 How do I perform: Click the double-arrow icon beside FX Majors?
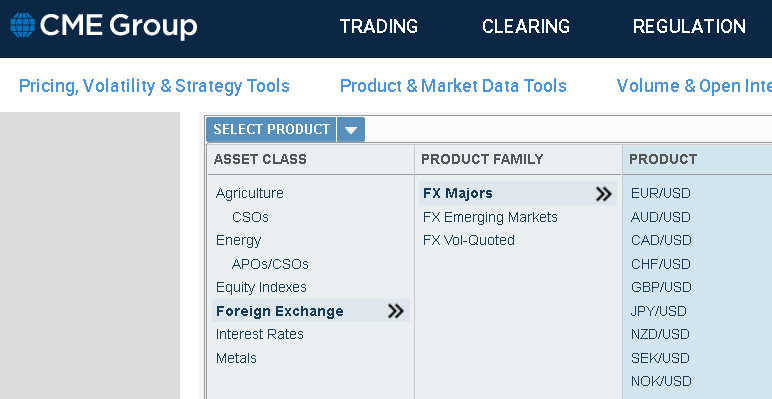[x=603, y=194]
